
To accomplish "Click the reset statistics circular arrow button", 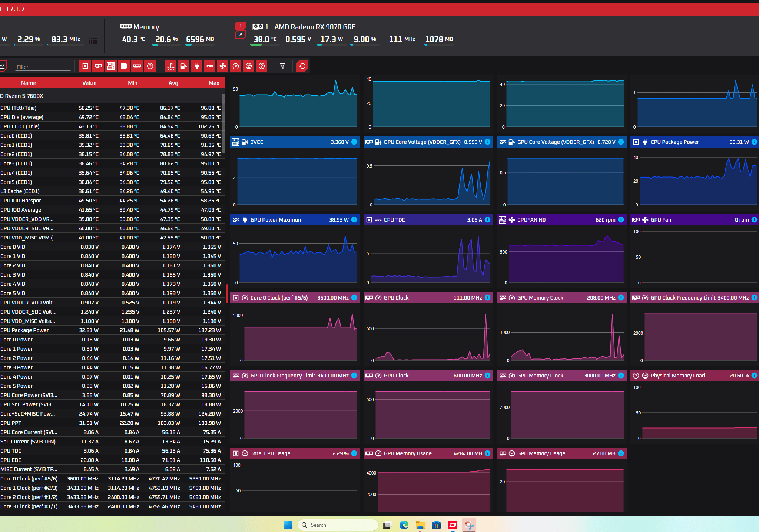I will click(x=302, y=66).
